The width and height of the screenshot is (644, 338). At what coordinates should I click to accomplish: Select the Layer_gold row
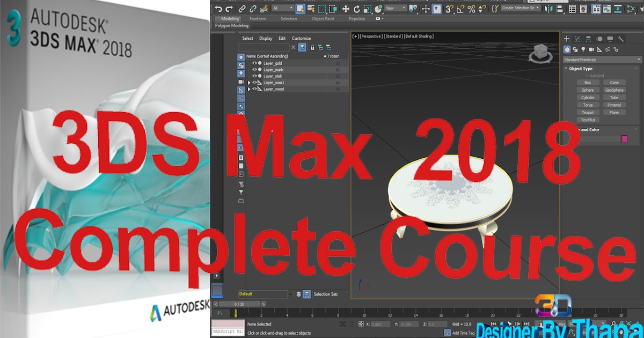297,63
